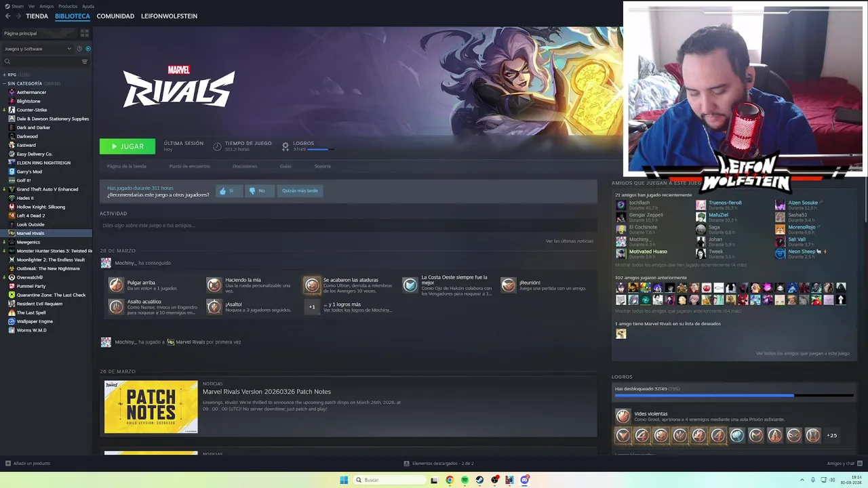This screenshot has width=868, height=488.
Task: Select Overwatch icon in library list
Action: [12, 277]
